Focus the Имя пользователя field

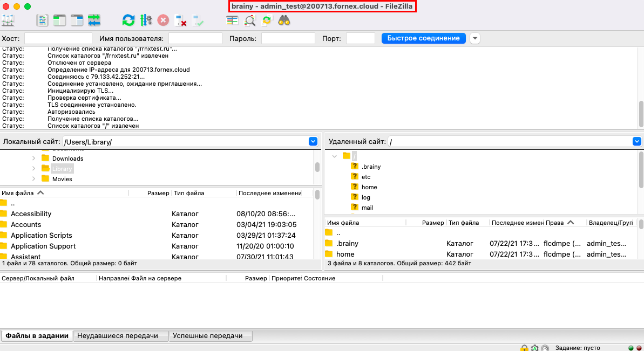pos(195,38)
